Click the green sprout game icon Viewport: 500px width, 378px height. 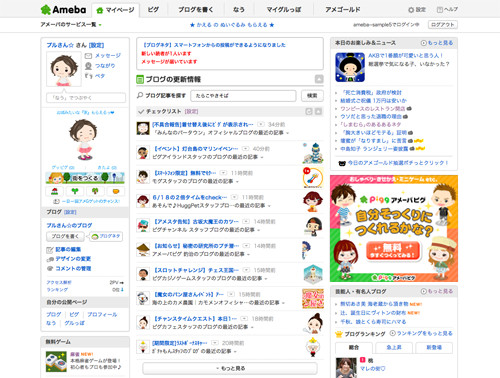75,191
